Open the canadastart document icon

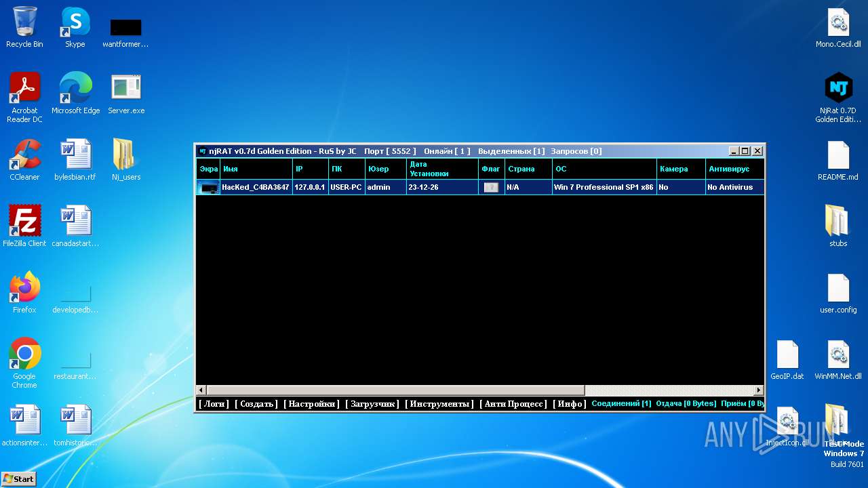[x=75, y=226]
